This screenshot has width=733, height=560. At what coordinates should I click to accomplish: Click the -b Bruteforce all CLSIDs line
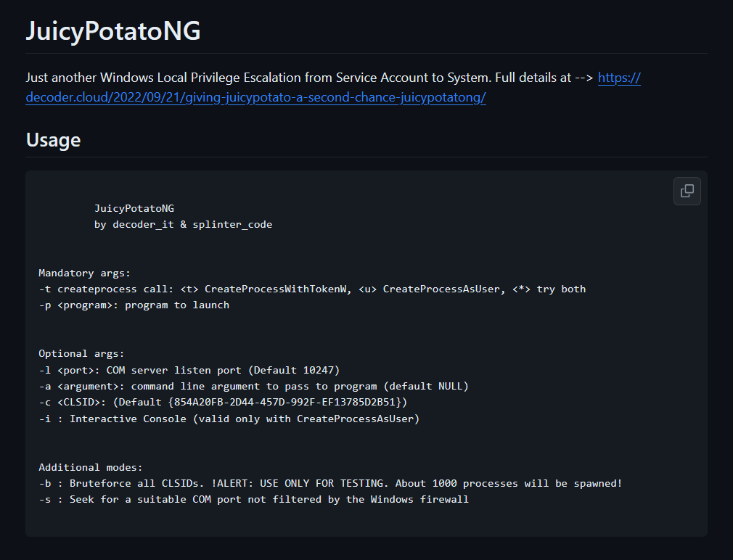pos(330,483)
